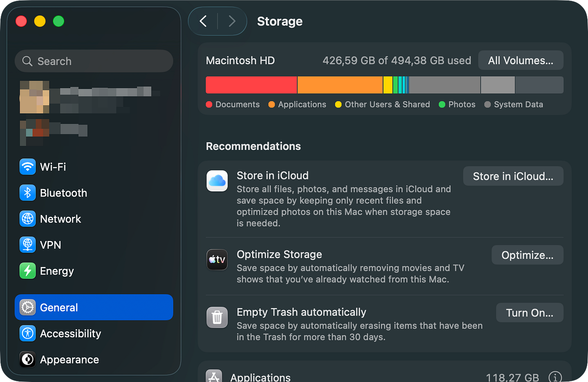Click the Documents legend label

237,105
